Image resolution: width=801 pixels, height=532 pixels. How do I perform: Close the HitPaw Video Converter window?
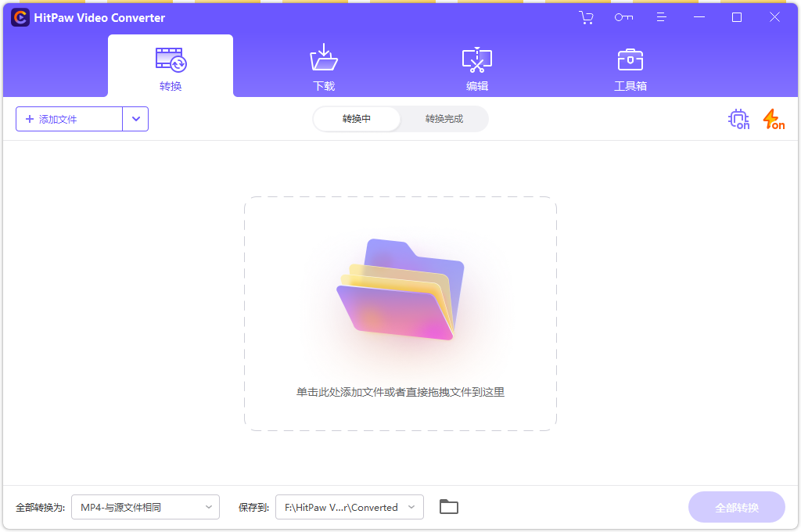pos(774,17)
